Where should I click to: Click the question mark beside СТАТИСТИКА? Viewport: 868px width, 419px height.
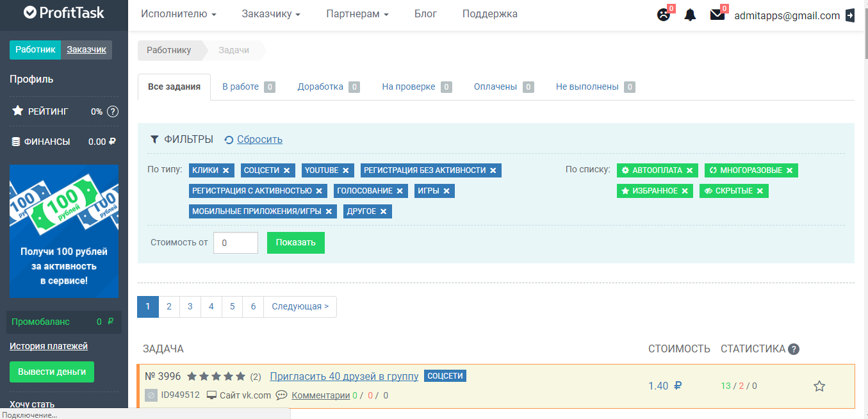[794, 349]
